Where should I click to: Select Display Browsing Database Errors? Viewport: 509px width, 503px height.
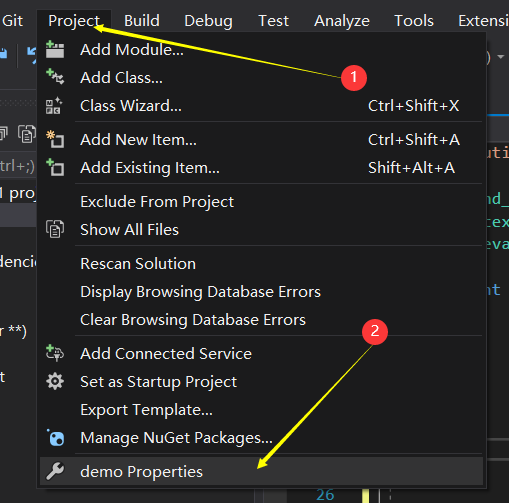(261, 291)
